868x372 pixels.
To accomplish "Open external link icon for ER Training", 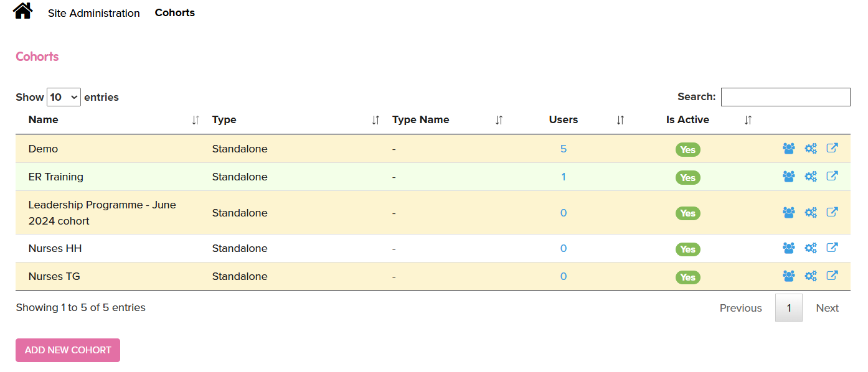I will point(832,176).
